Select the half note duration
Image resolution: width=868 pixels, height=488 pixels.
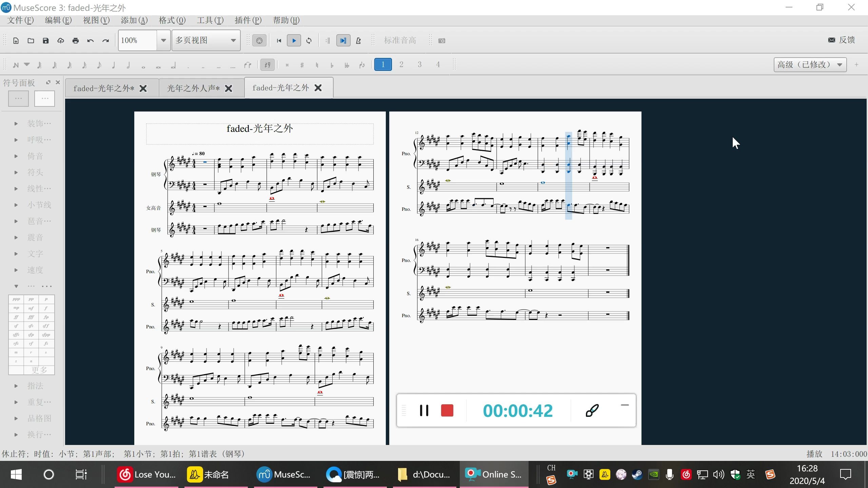point(129,65)
